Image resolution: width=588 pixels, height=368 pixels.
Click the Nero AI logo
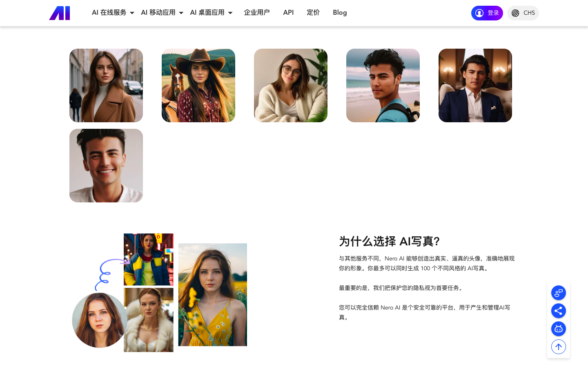point(60,13)
